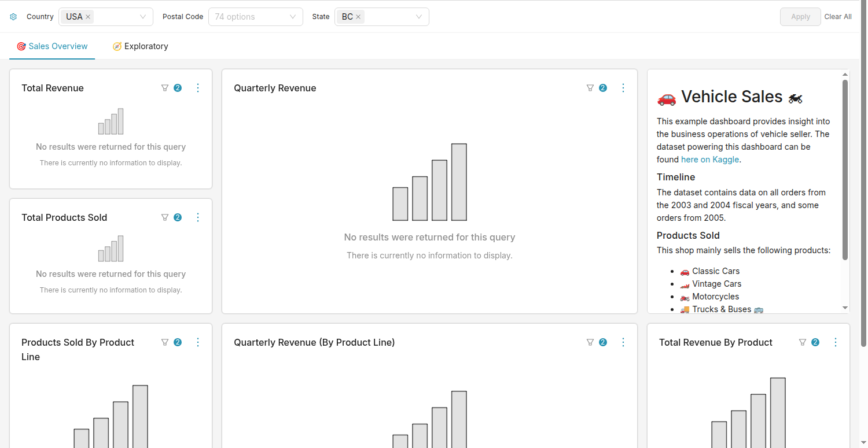Click filter icon on Total Products Sold
868x448 pixels.
click(165, 217)
